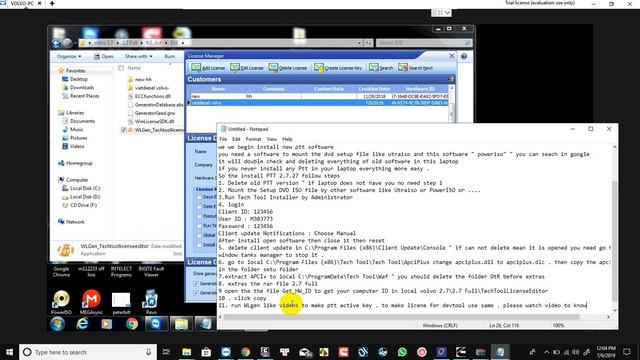Open Notepad File menu
This screenshot has height=360, width=640.
click(x=223, y=139)
